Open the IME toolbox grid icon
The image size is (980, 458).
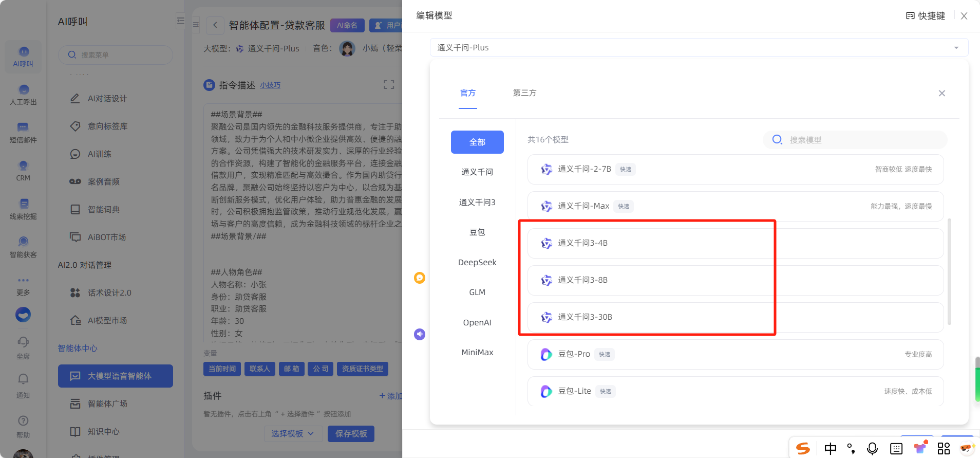(944, 448)
